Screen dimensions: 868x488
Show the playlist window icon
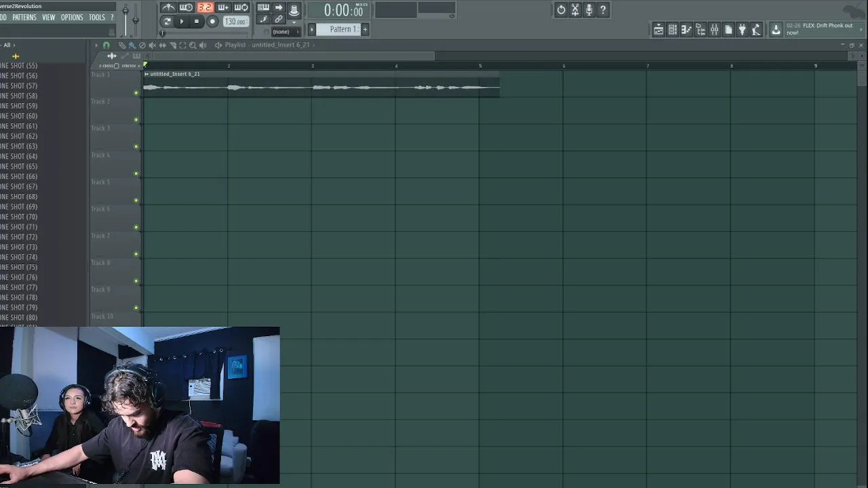pos(658,30)
